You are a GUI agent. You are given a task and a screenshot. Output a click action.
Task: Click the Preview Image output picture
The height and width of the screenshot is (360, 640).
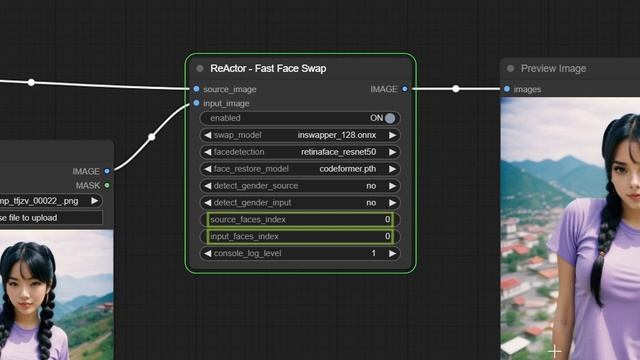[x=570, y=229]
